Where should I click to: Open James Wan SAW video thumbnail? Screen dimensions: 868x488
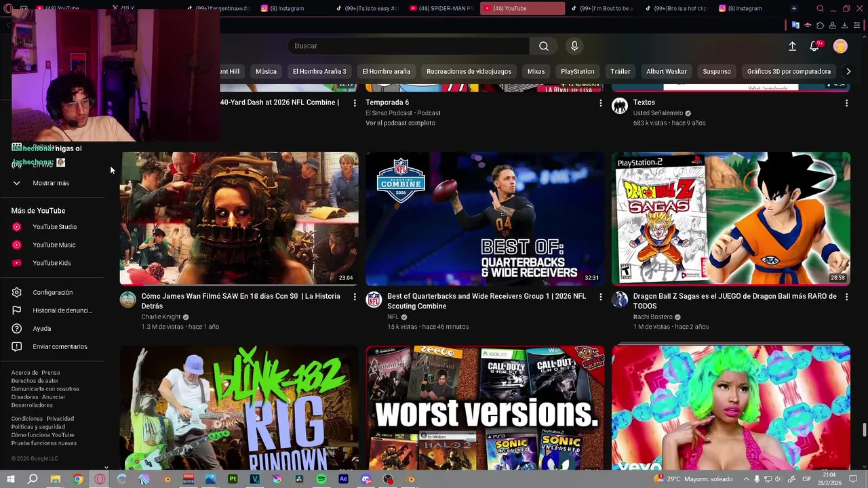[x=239, y=218]
